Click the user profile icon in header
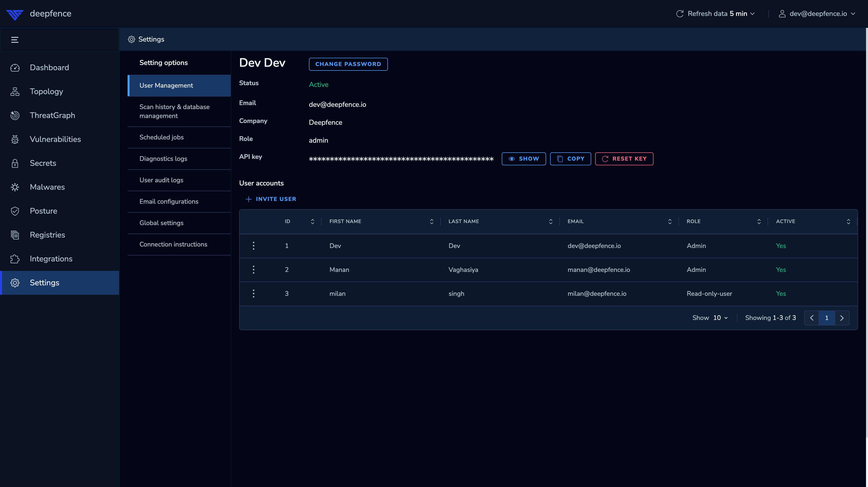868x487 pixels. pos(782,14)
